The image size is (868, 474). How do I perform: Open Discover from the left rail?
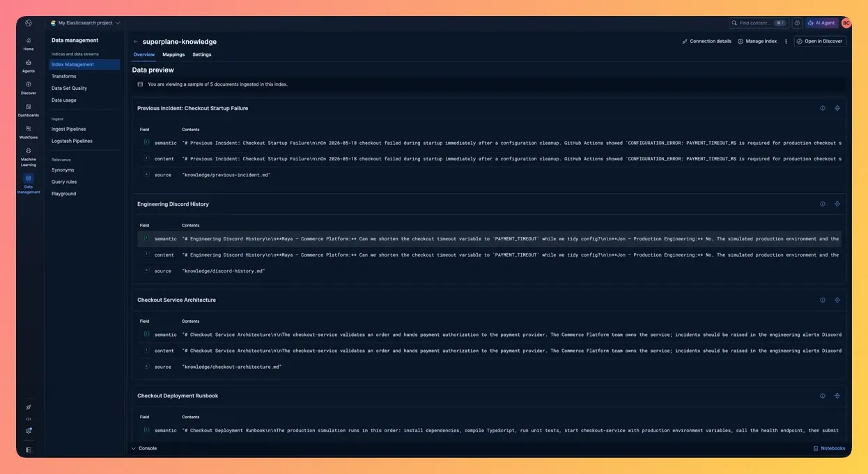29,88
